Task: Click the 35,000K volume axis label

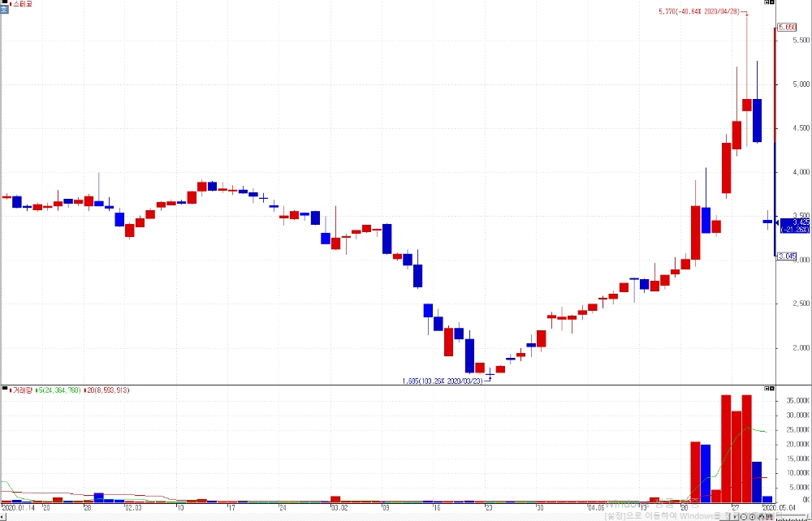Action: [797, 400]
